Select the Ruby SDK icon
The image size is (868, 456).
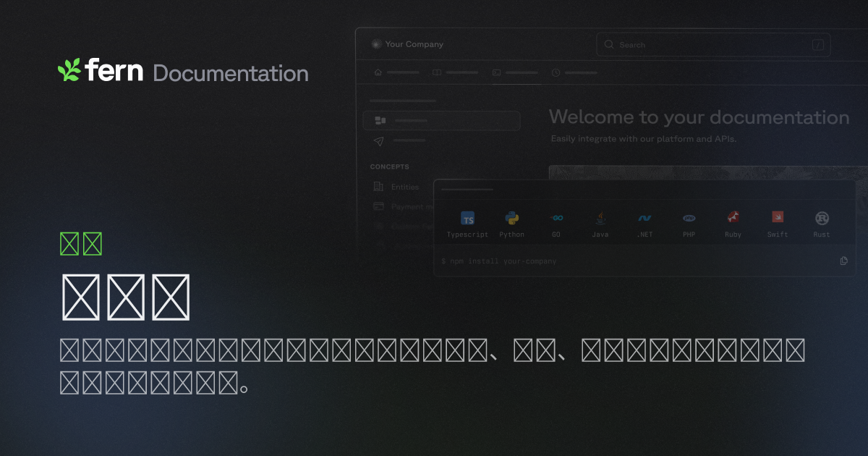(733, 218)
